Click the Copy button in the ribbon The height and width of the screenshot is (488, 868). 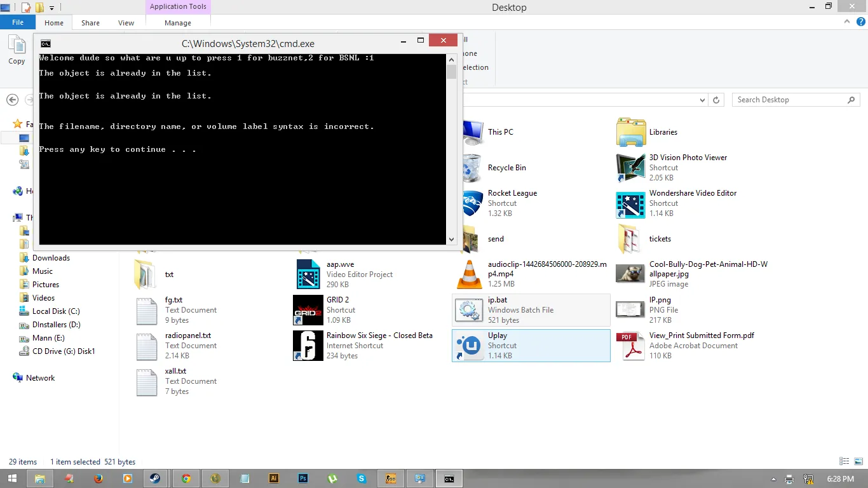coord(17,51)
